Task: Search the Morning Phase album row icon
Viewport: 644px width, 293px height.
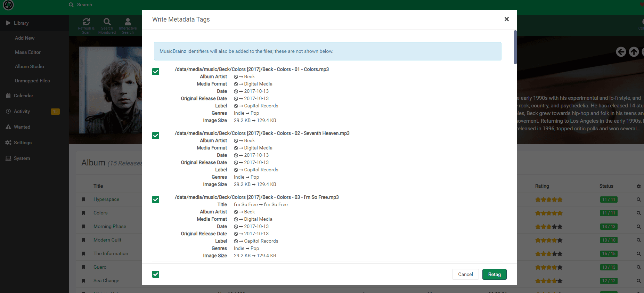Action: (x=638, y=227)
